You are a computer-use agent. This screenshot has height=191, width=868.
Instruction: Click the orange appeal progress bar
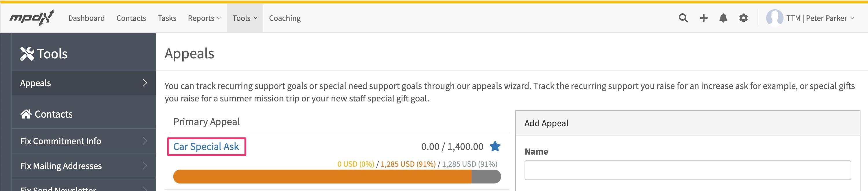(322, 177)
